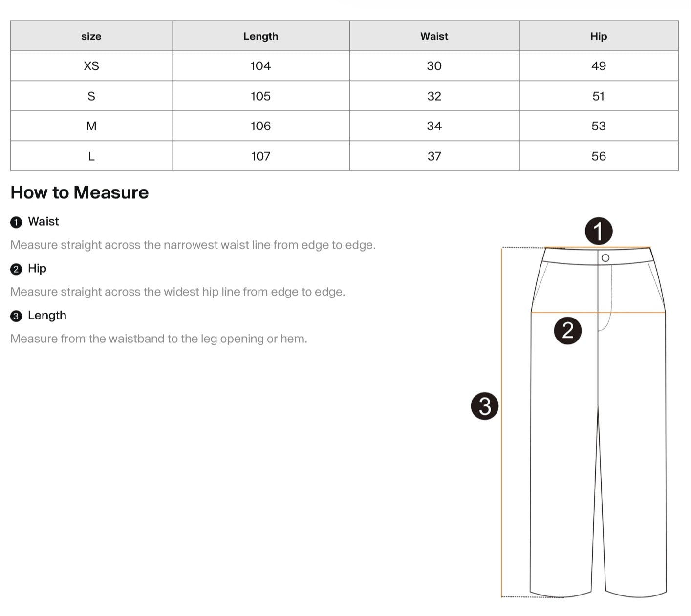Click the small bullet 1 beside Waist heading
The height and width of the screenshot is (616, 691).
pos(16,223)
